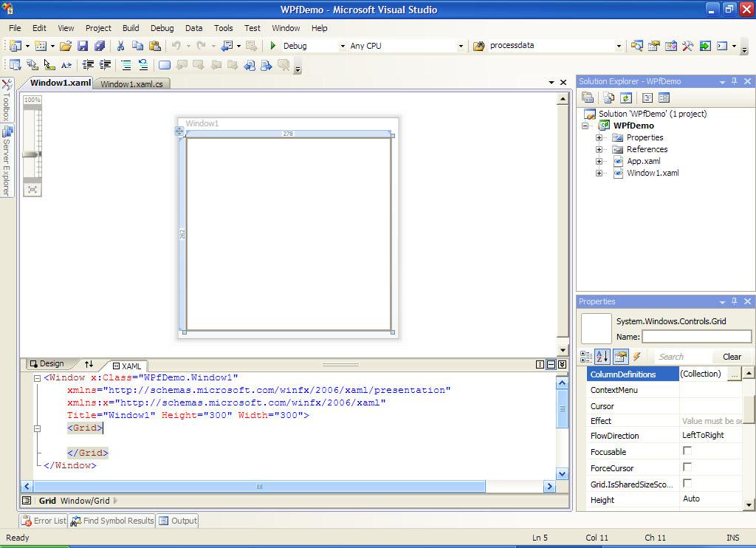Open the Output panel
This screenshot has height=548, width=756.
point(178,521)
